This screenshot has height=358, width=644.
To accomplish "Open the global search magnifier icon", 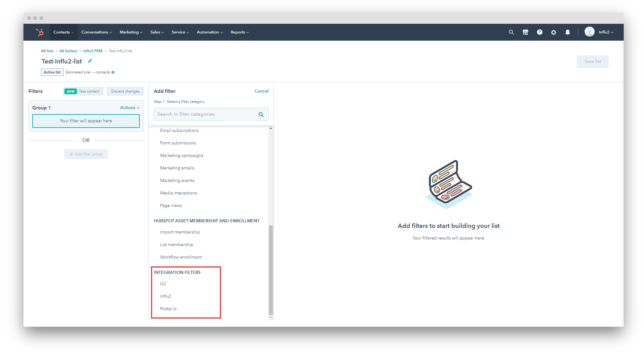I will click(x=511, y=32).
